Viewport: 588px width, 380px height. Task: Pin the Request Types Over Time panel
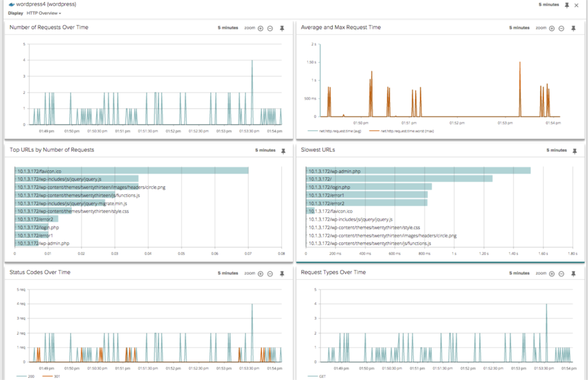(x=574, y=274)
